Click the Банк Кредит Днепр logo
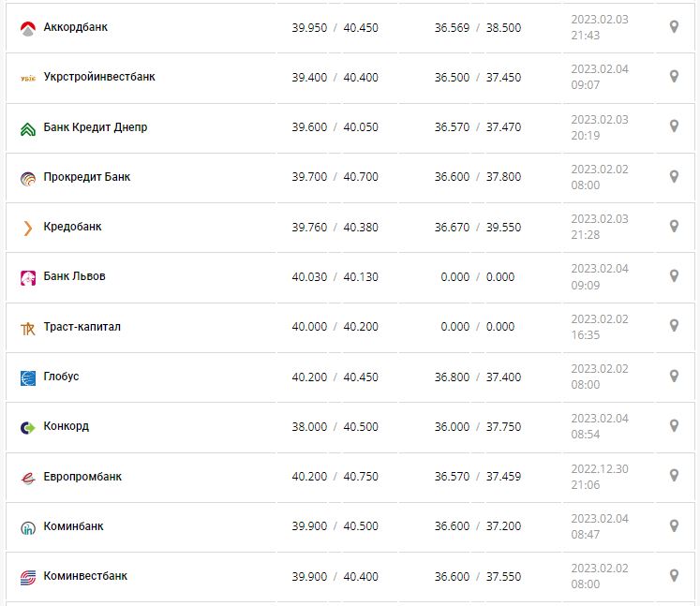This screenshot has height=606, width=700. pyautogui.click(x=27, y=128)
